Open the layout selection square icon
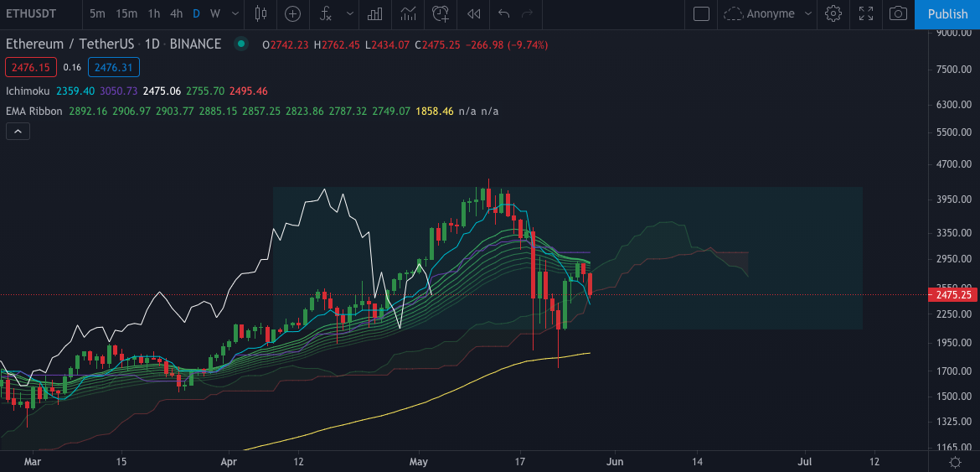 click(x=701, y=13)
